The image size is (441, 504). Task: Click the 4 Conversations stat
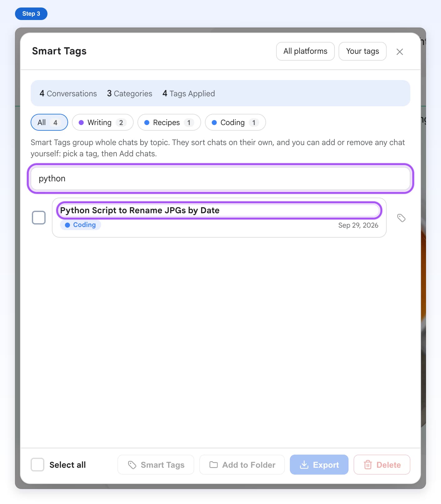(68, 93)
